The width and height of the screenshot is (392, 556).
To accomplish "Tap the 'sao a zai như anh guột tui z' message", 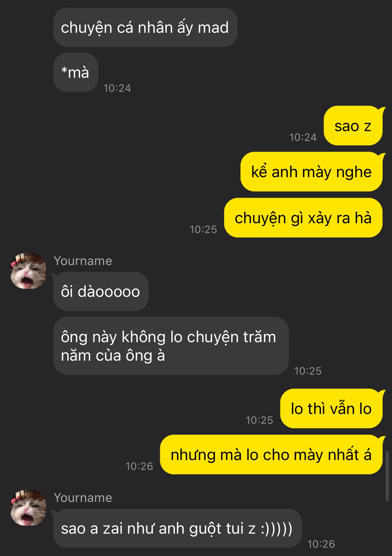I will [x=177, y=528].
